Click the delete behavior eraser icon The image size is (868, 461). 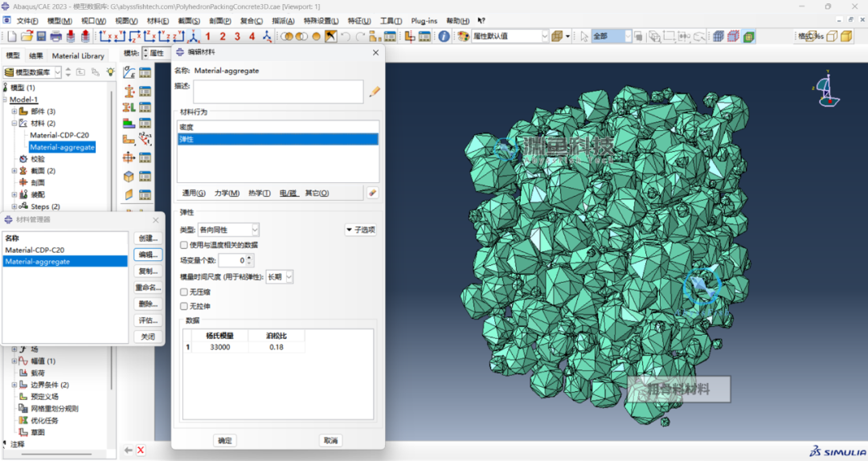tap(373, 193)
